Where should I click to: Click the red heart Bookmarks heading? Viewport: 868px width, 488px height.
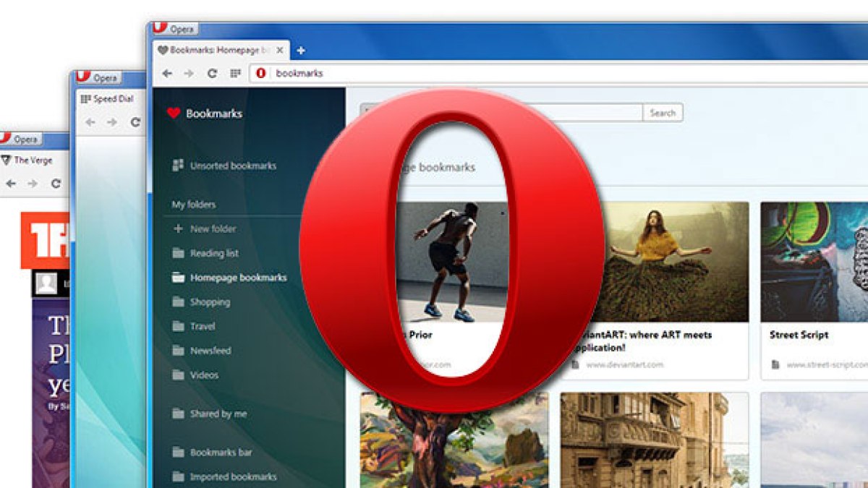tap(204, 114)
